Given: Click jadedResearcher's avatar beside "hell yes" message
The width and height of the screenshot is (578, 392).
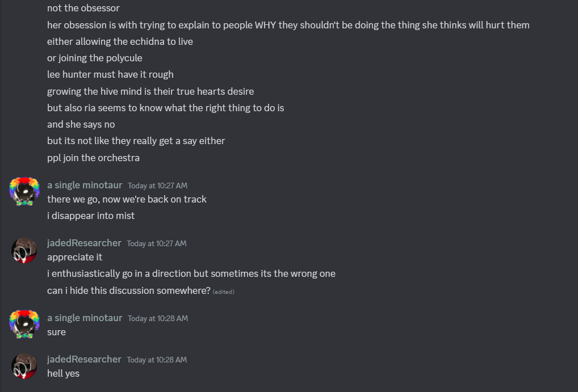Looking at the screenshot, I should click(x=24, y=366).
